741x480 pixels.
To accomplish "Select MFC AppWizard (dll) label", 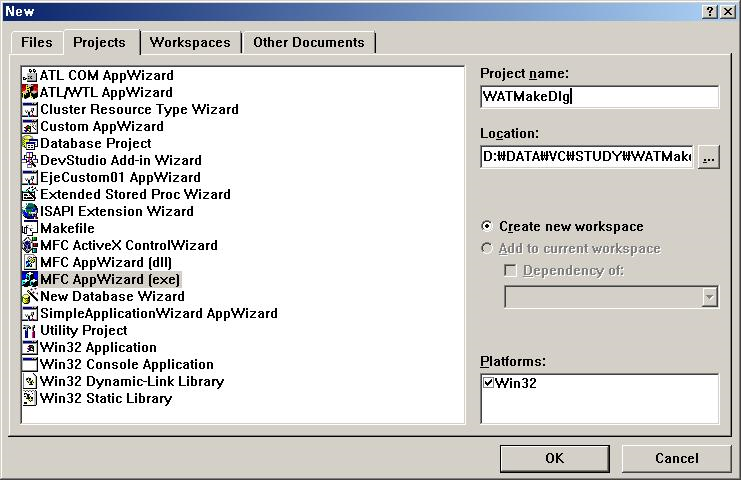I will pos(106,262).
